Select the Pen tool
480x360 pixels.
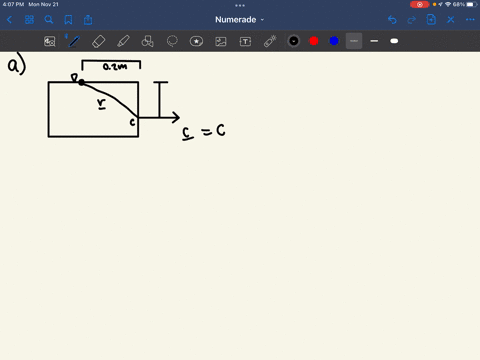(74, 41)
